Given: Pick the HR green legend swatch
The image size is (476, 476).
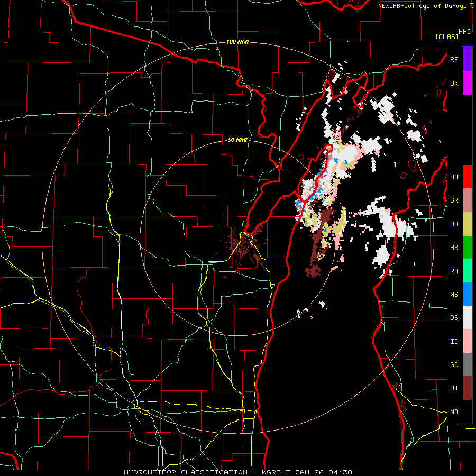Looking at the screenshot, I should [x=467, y=247].
